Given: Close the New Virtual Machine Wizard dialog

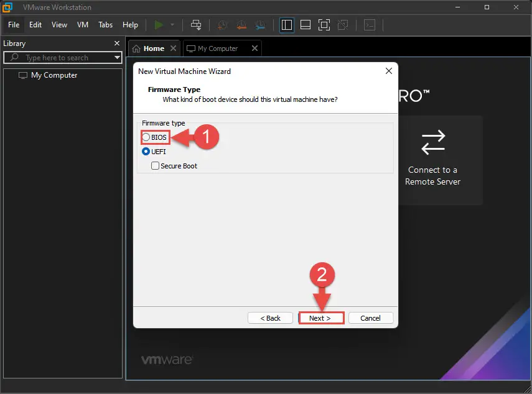Looking at the screenshot, I should [x=389, y=71].
